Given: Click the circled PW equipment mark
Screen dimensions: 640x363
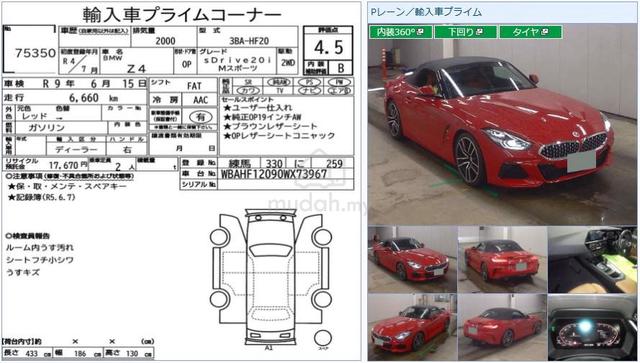Looking at the screenshot, I should [x=340, y=82].
